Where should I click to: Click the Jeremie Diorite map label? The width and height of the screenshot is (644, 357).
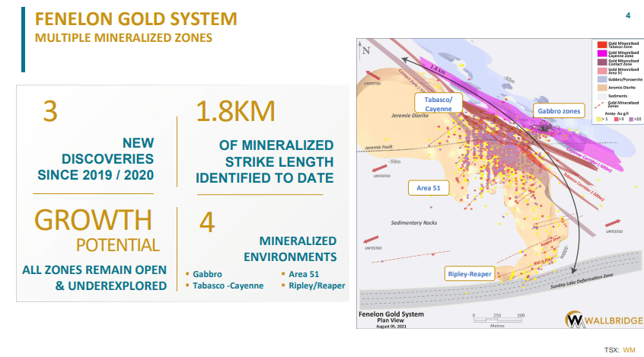pyautogui.click(x=410, y=116)
